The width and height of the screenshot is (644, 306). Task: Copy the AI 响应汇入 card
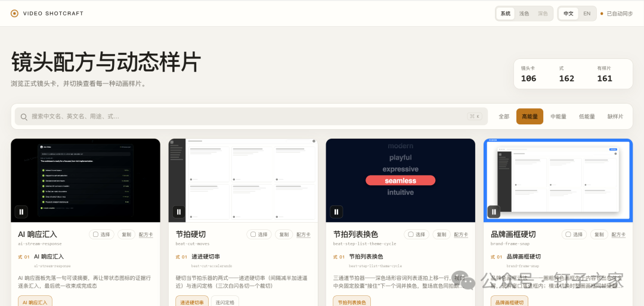[126, 235]
